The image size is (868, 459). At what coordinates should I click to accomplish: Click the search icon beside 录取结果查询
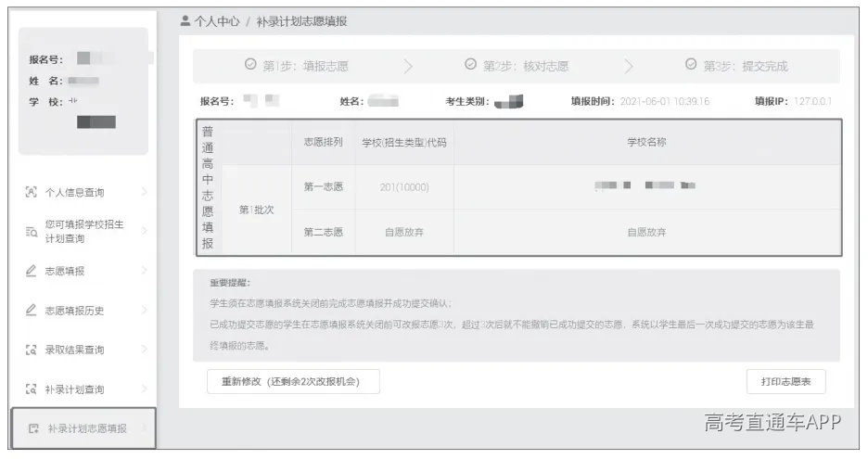click(x=31, y=350)
